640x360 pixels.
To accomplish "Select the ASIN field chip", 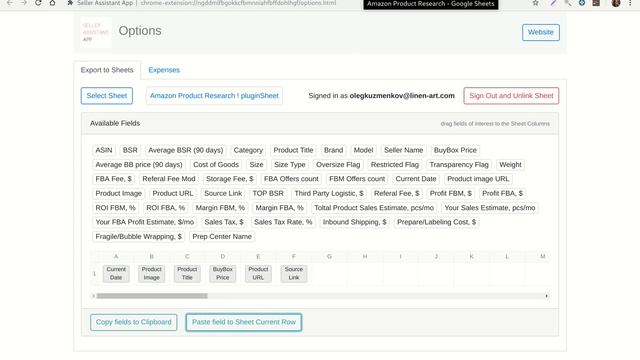I will tap(104, 150).
